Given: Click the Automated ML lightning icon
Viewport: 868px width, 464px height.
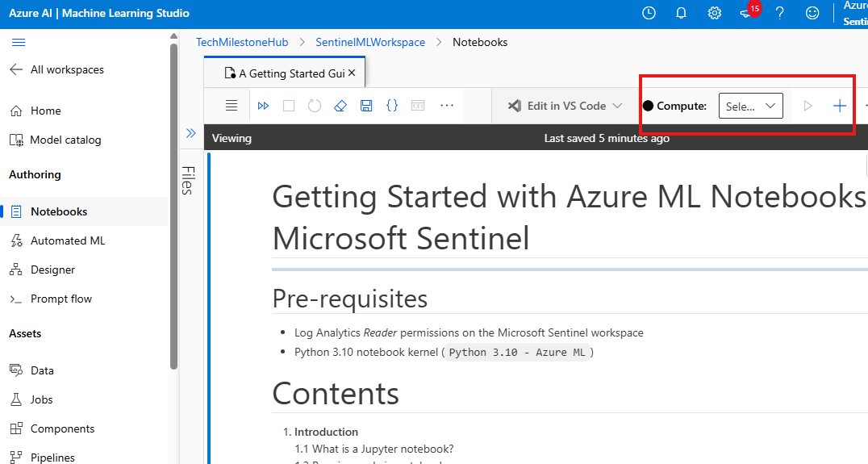Looking at the screenshot, I should [16, 240].
